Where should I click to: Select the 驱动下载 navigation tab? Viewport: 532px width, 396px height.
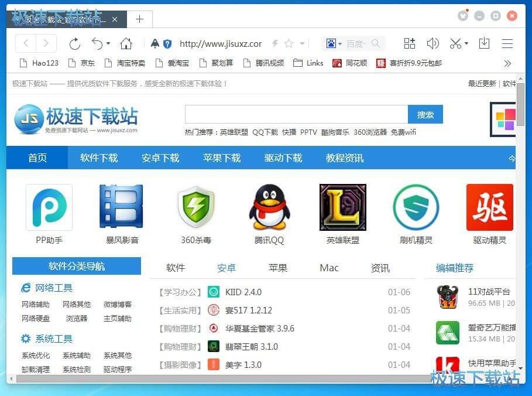283,158
